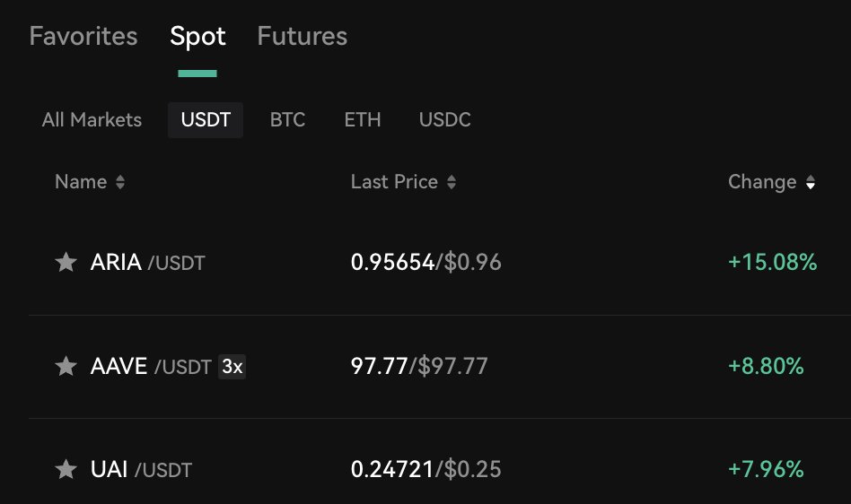Choose the USDC market filter
Screen dimensions: 851x504
[x=444, y=120]
